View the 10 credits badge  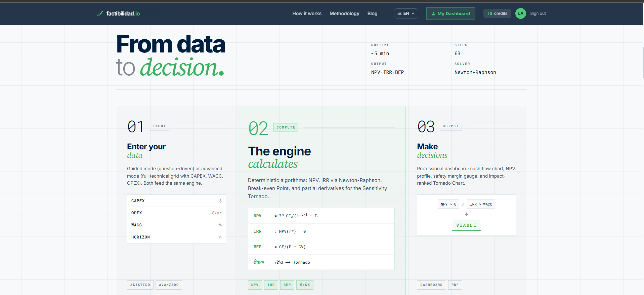point(497,13)
